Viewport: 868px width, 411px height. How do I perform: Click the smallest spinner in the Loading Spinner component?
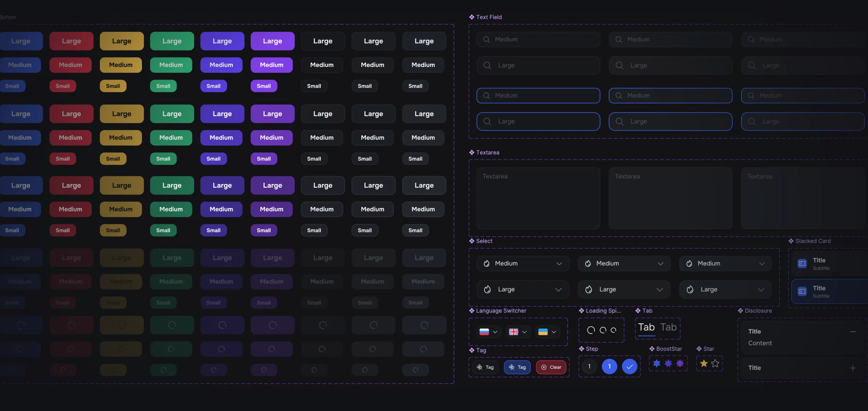pos(613,330)
